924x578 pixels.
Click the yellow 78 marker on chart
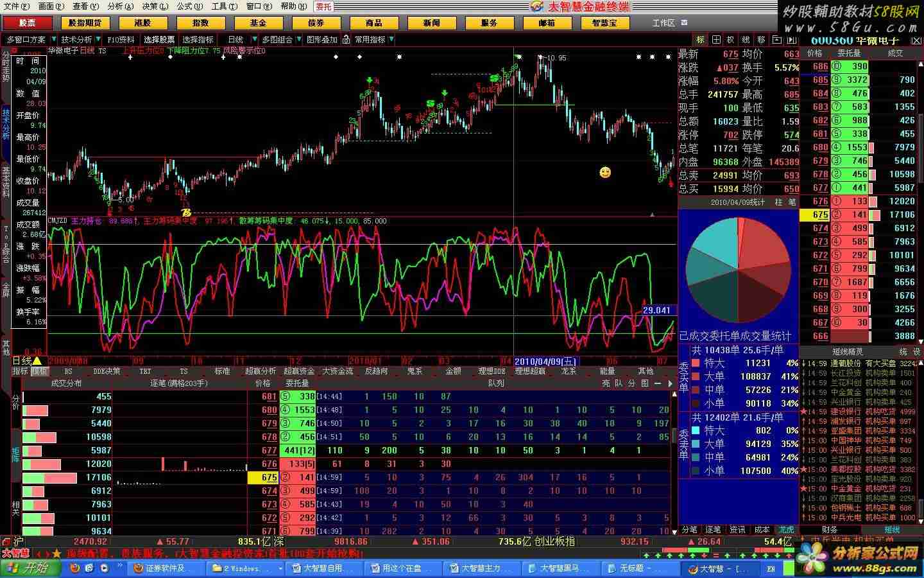(186, 213)
